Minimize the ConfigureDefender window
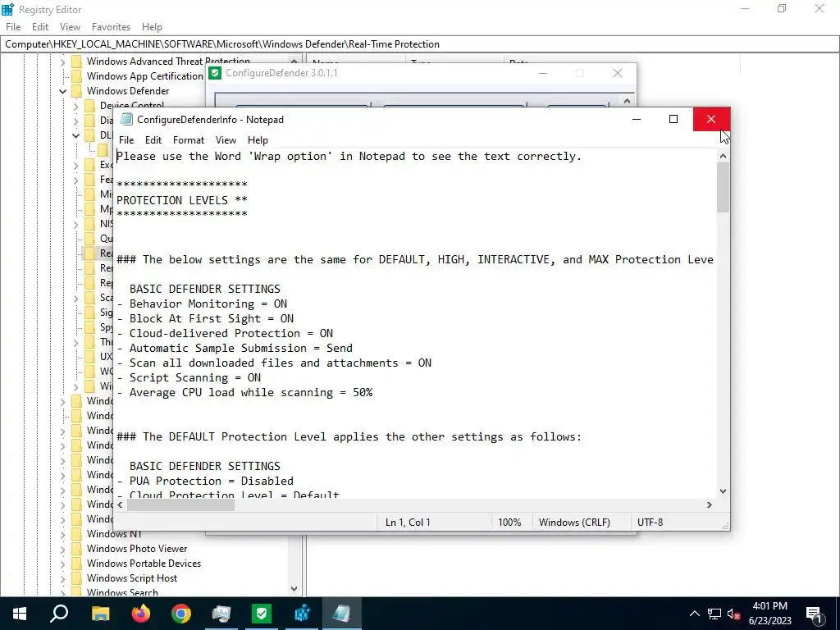Viewport: 840px width, 630px height. click(x=543, y=73)
